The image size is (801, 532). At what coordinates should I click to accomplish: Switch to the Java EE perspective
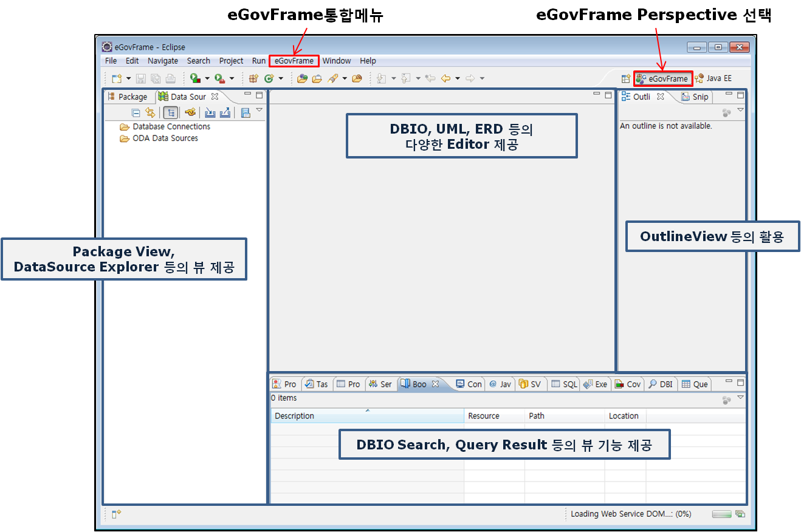coord(717,78)
